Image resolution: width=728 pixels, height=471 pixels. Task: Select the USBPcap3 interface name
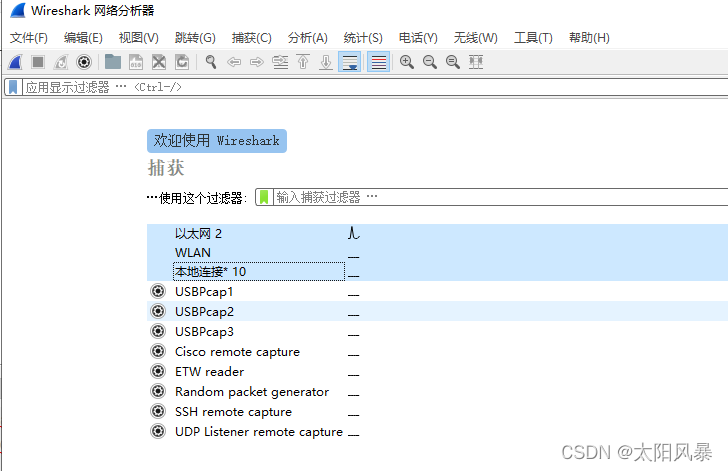click(204, 332)
